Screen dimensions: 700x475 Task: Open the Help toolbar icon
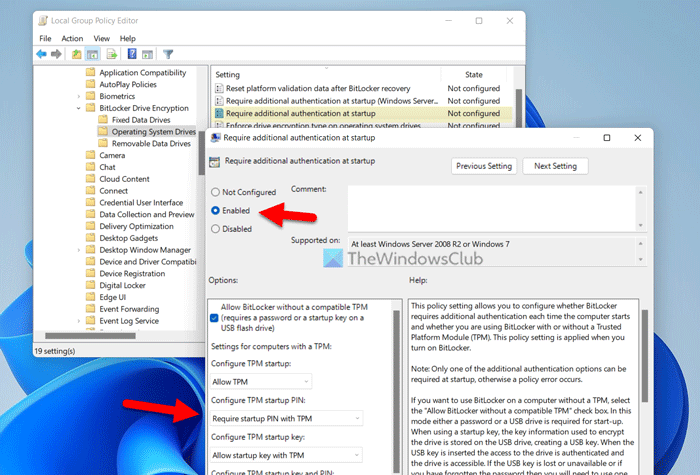pyautogui.click(x=132, y=54)
